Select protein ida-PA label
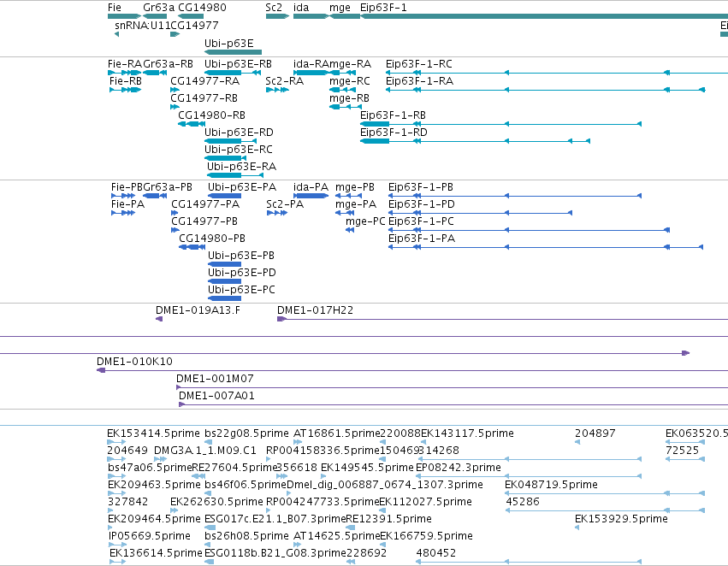728x566 pixels. pos(311,187)
